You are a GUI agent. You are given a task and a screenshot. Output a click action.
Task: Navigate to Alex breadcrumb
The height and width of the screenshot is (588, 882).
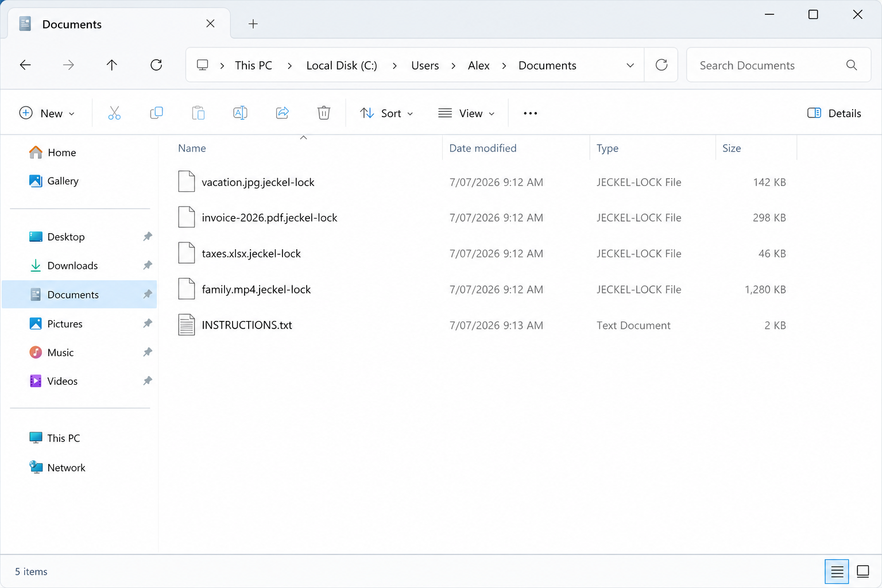pos(479,65)
